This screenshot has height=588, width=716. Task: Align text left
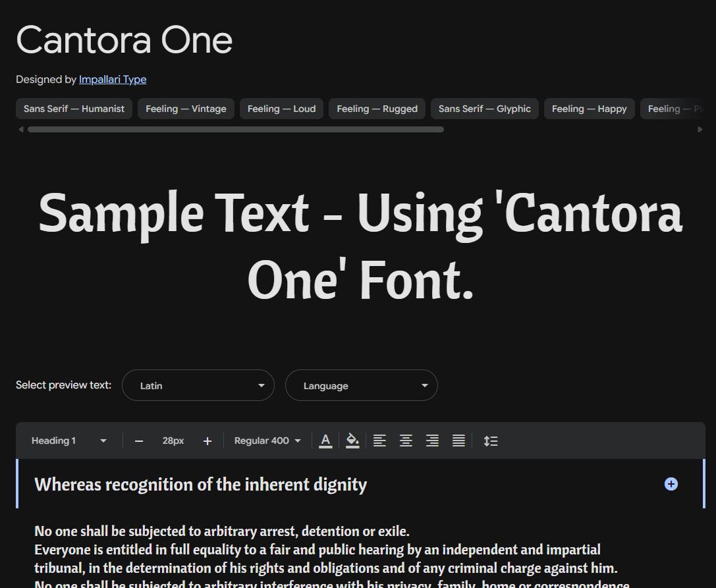(379, 441)
